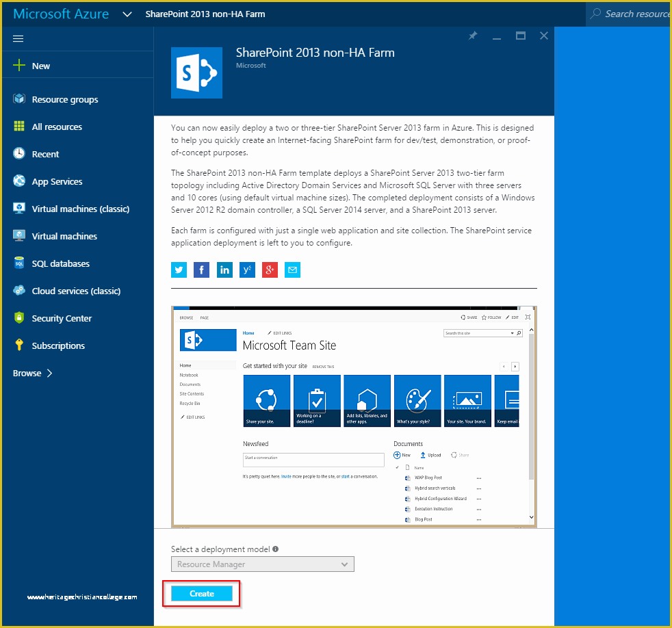Open Cloud services (classic)
Viewport: 672px width, 628px height.
pos(76,291)
